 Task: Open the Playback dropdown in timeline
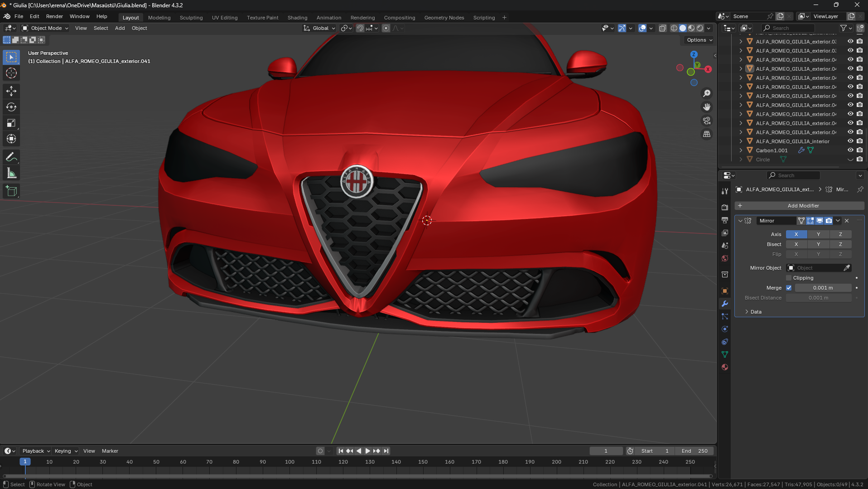[x=36, y=451]
